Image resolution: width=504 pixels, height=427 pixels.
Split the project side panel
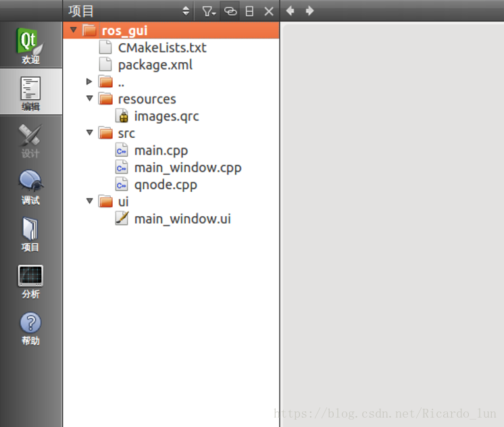249,11
